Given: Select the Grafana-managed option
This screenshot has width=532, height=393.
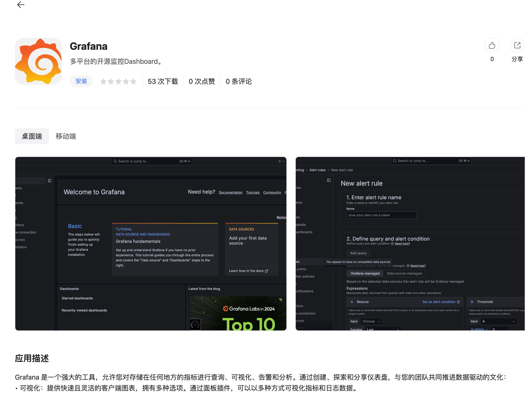Looking at the screenshot, I should tap(365, 273).
